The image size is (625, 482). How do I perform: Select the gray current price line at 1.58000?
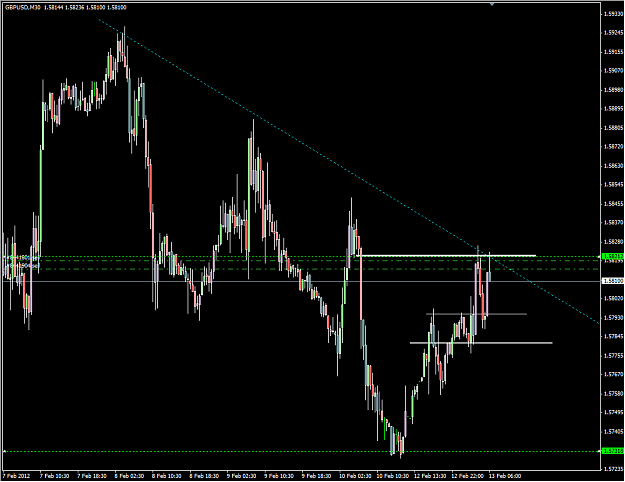coord(302,281)
